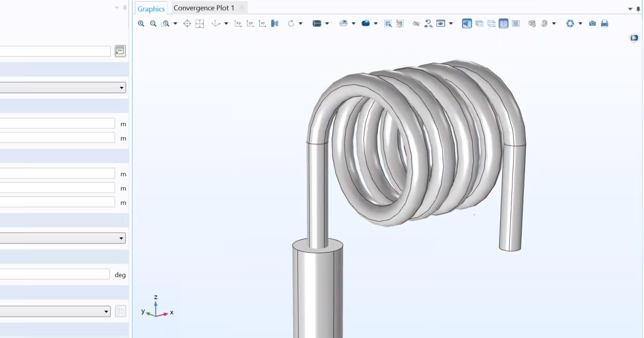Toggle the highlighted grid view mode
Screen dimensions: 644x338
coord(503,24)
